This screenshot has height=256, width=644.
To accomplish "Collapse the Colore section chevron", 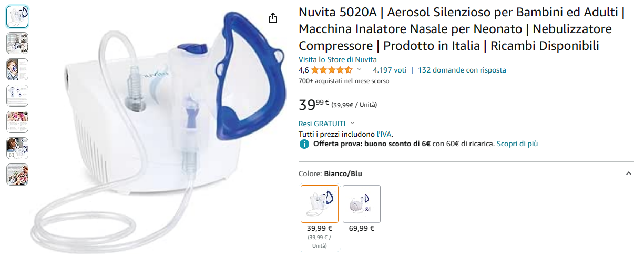I will [629, 173].
